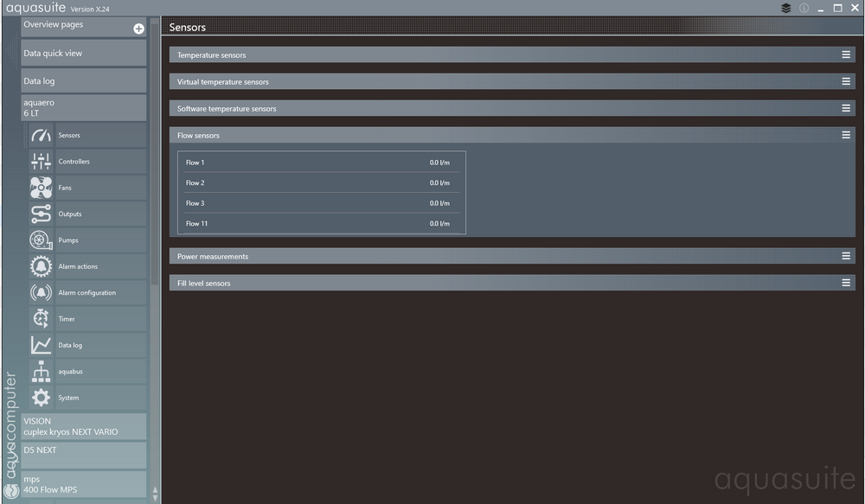Expand the Software temperature sensors section
This screenshot has height=504, width=865.
point(512,109)
